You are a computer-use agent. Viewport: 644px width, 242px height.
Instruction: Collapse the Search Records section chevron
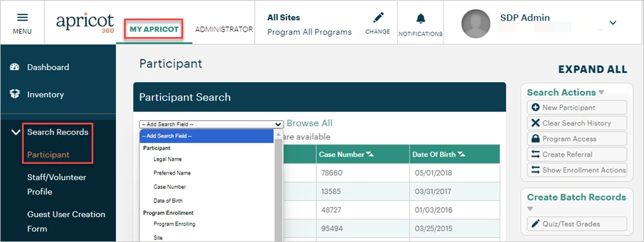click(16, 132)
